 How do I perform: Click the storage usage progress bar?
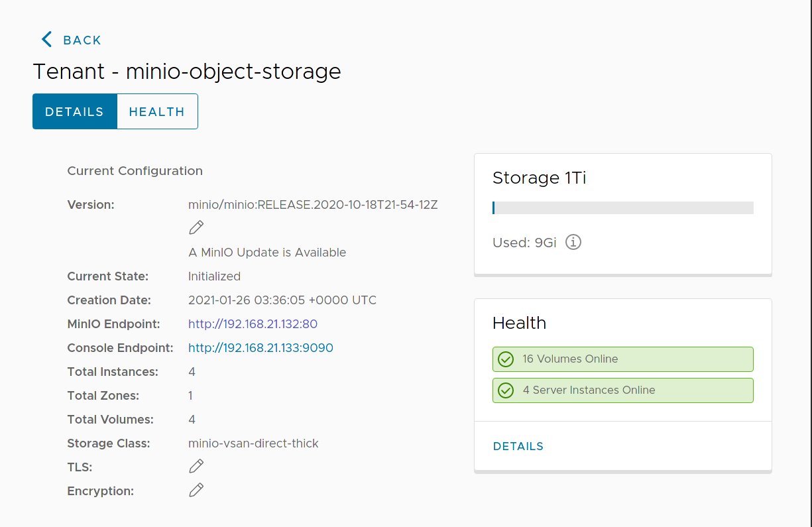coord(622,208)
